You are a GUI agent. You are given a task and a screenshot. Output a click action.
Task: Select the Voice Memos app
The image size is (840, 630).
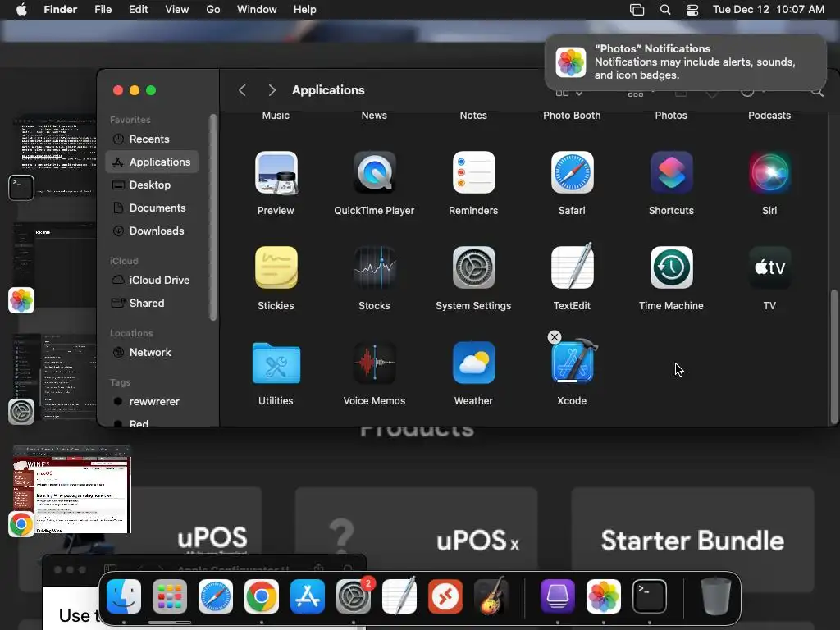pos(374,363)
